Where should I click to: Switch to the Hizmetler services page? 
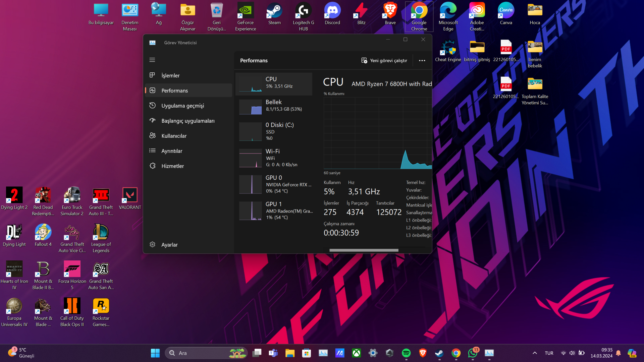point(172,166)
